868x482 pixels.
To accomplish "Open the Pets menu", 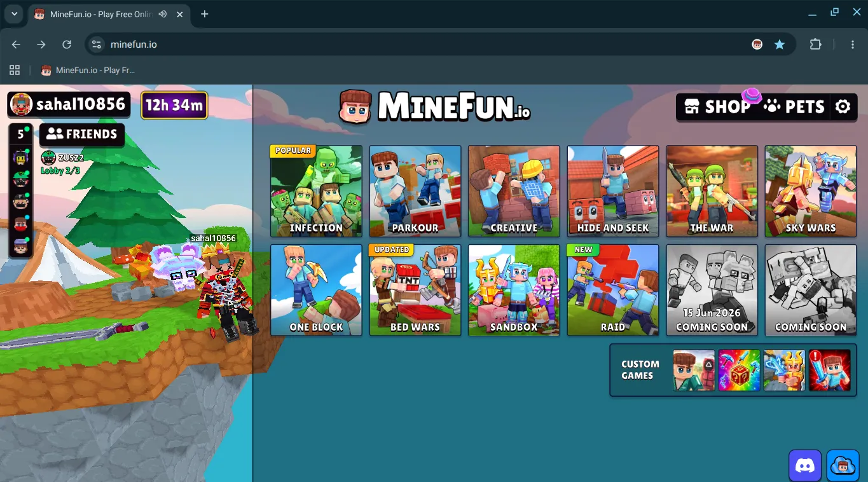I will tap(794, 107).
